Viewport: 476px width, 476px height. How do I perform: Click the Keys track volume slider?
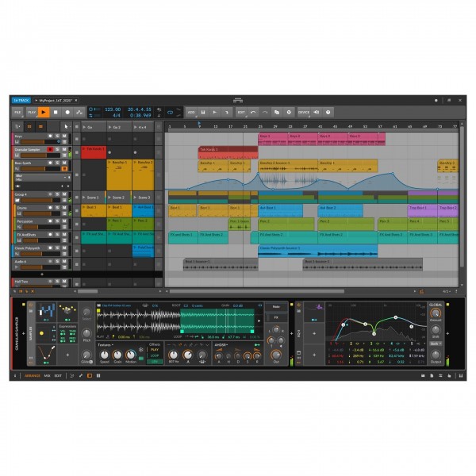tap(39, 142)
